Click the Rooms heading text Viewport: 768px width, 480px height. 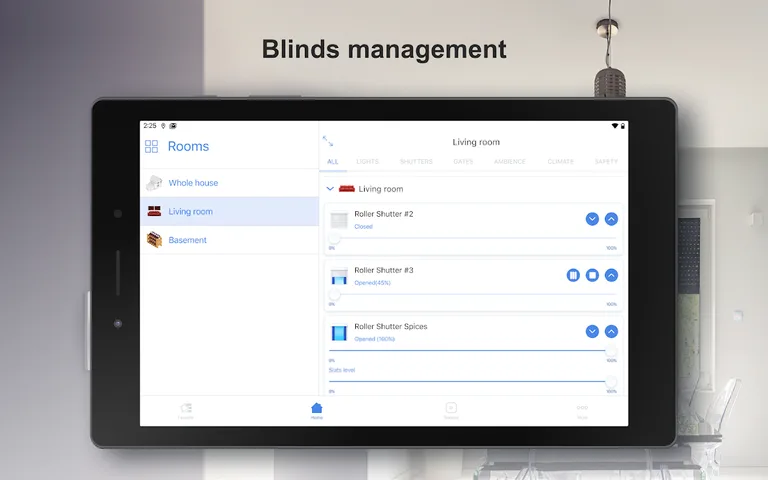(188, 146)
